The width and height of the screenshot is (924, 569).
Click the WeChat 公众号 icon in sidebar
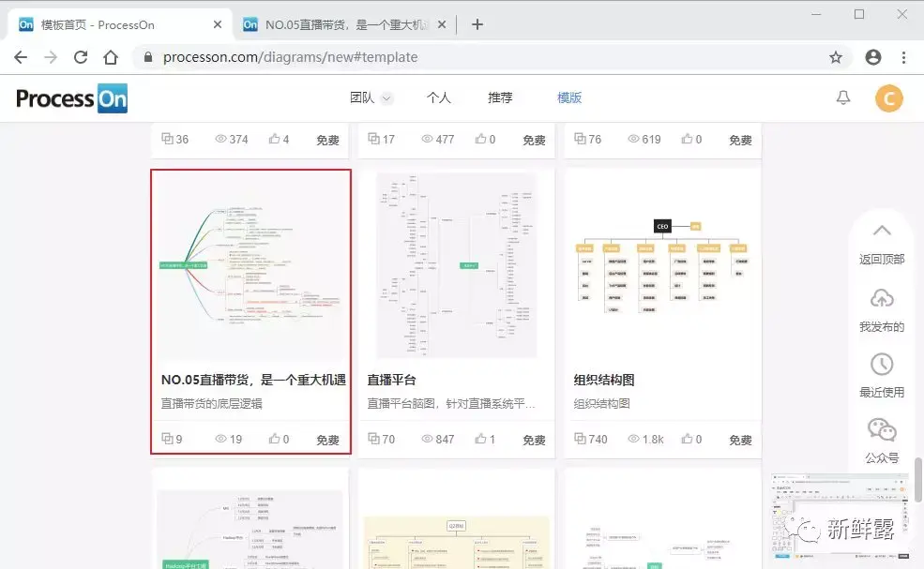(882, 431)
